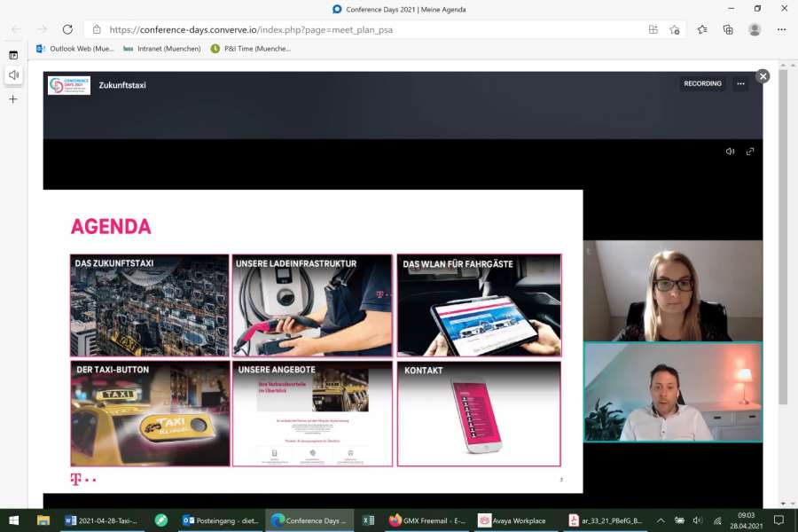The image size is (798, 532).
Task: Go back in browser history
Action: coord(16,29)
